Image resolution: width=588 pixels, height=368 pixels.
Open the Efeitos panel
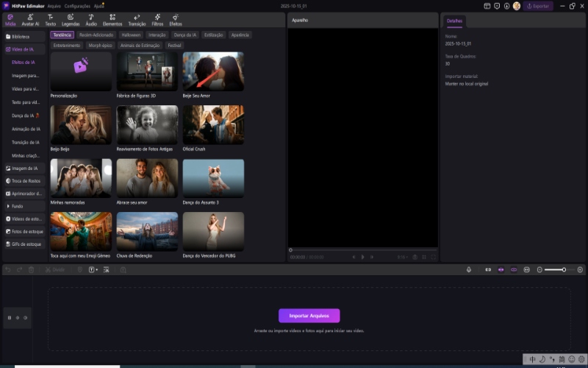click(x=176, y=19)
